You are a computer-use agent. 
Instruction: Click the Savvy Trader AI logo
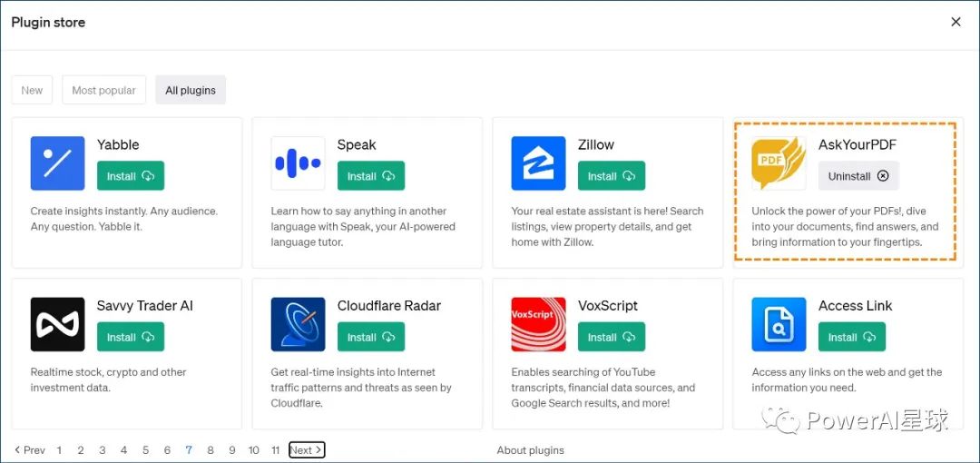(x=57, y=324)
